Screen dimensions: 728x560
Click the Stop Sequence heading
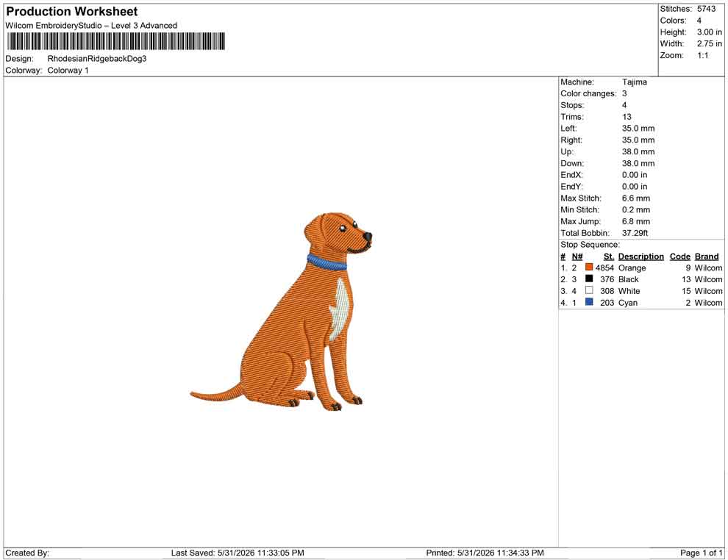[x=590, y=245]
